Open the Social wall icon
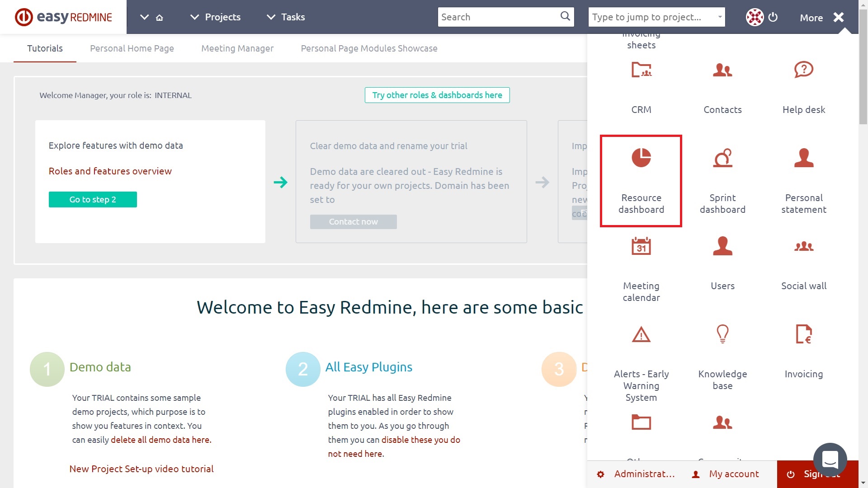 tap(804, 246)
